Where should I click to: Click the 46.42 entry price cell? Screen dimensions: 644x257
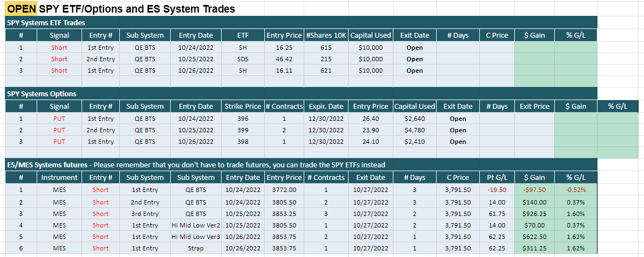point(283,59)
